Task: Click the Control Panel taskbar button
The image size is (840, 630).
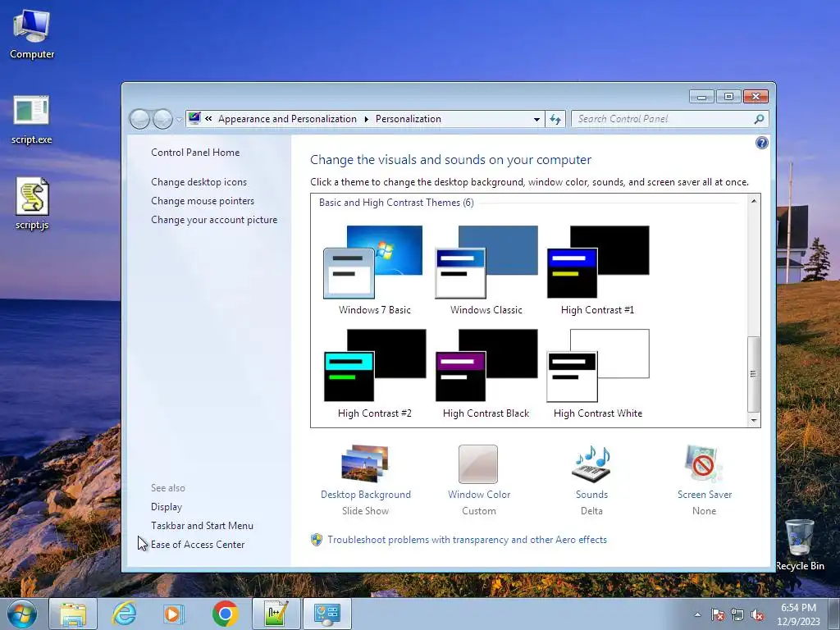Action: (x=327, y=614)
